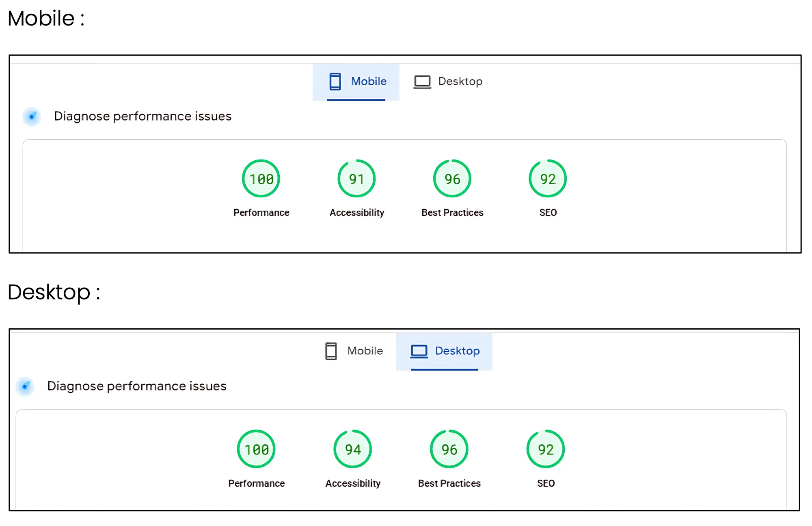Click 'Performance' label in Desktop report
The height and width of the screenshot is (526, 812).
point(257,483)
